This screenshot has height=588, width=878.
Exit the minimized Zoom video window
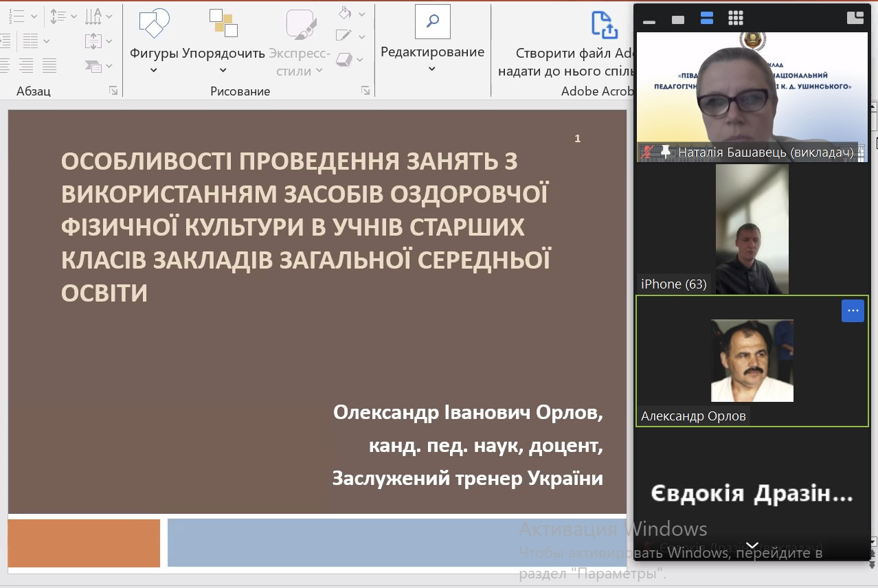point(855,18)
